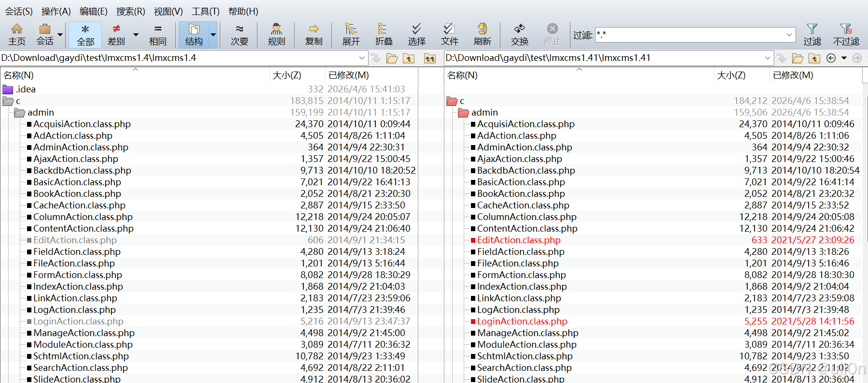Go to the 主页 home toolbar button
The width and height of the screenshot is (868, 383).
pyautogui.click(x=17, y=35)
